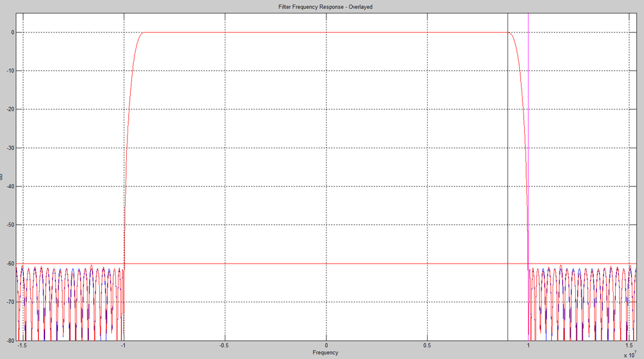Click the y-axis tick label -70
Image resolution: width=644 pixels, height=359 pixels.
point(11,302)
